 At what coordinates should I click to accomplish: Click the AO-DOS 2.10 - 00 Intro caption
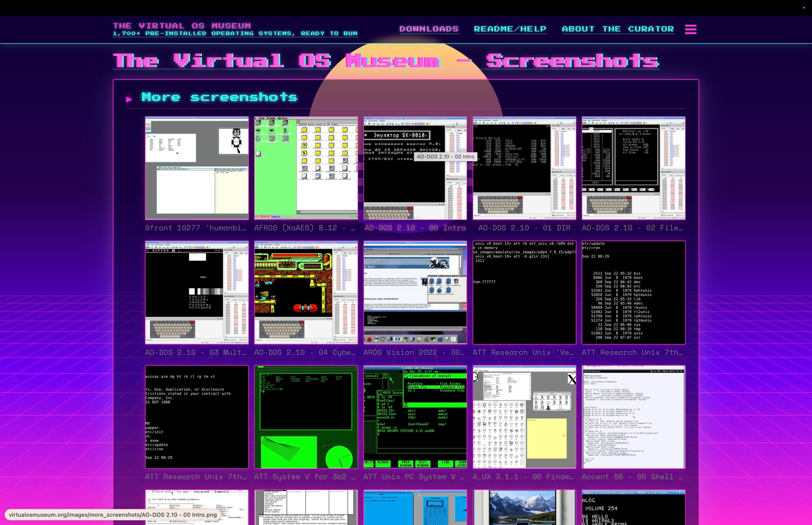(415, 228)
